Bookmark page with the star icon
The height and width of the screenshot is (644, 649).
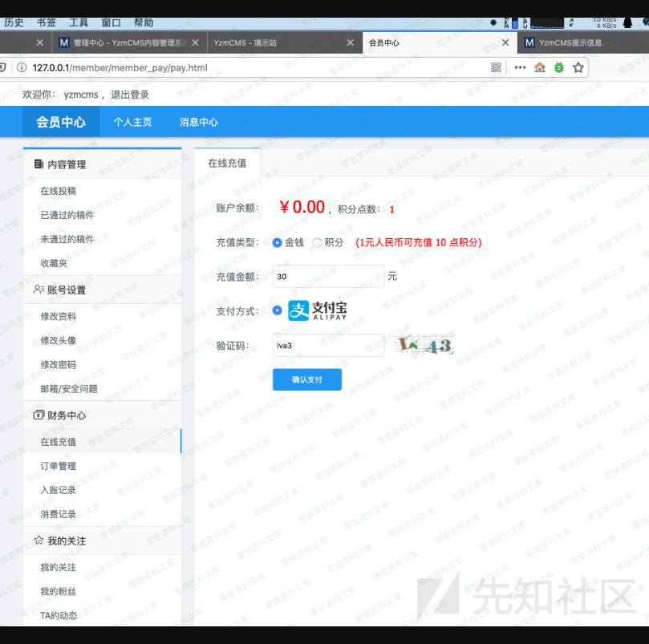[x=578, y=67]
